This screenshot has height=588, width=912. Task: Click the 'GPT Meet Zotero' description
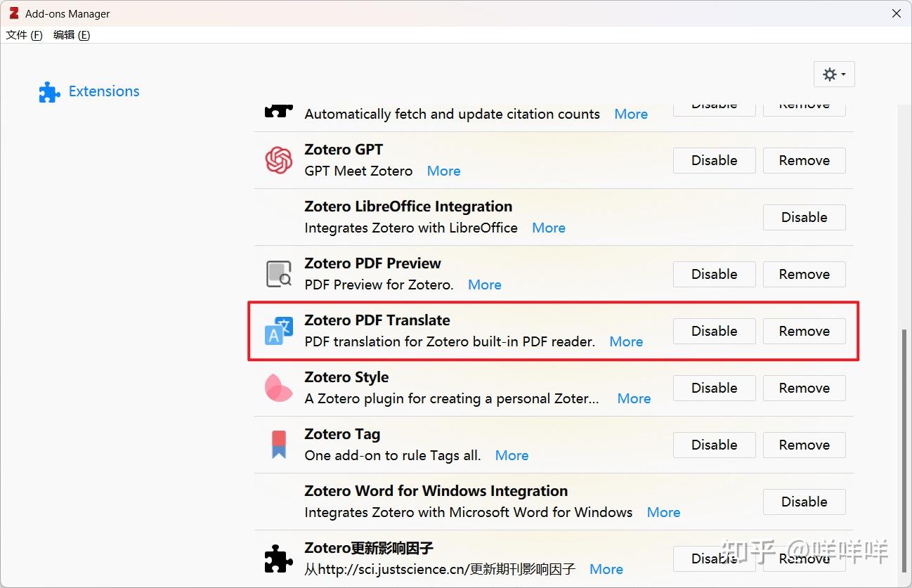[x=358, y=171]
